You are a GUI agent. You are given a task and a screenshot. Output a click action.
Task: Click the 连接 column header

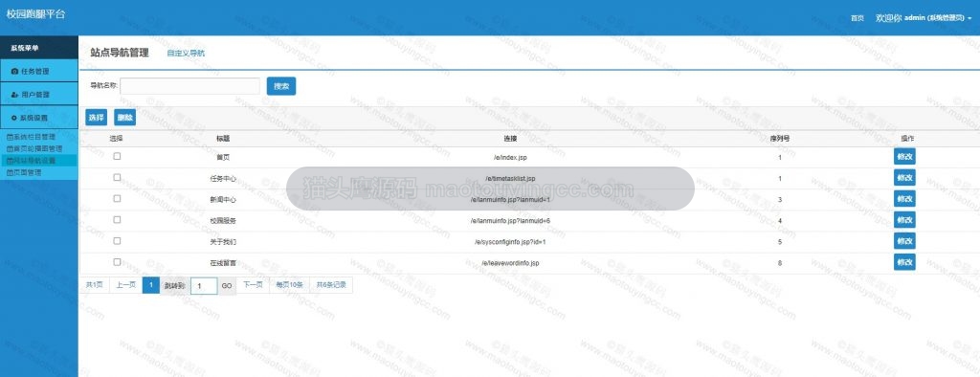(x=510, y=138)
